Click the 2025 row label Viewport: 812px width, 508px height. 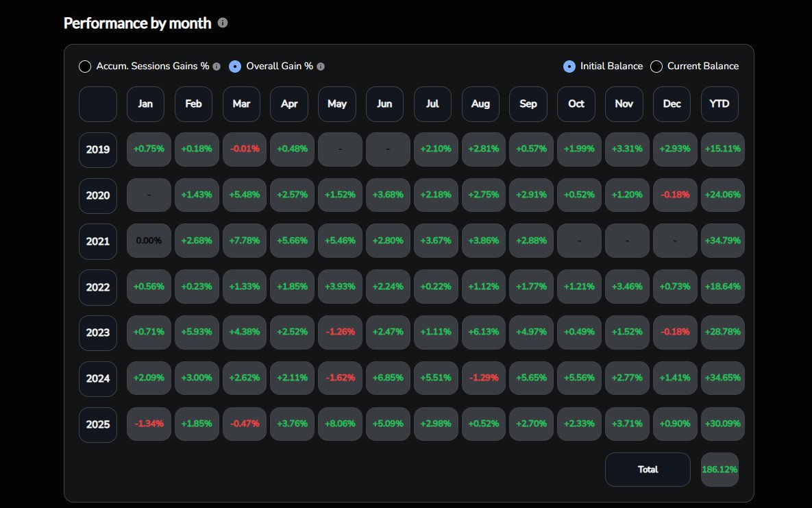click(x=98, y=425)
